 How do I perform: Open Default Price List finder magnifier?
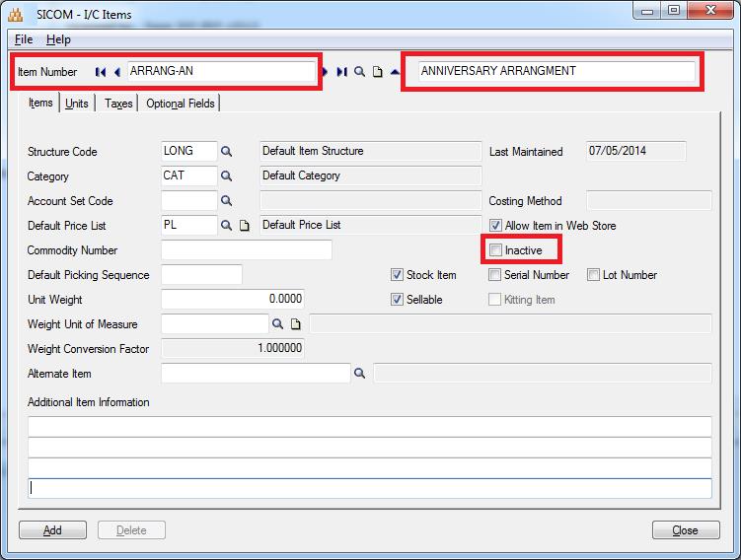point(226,225)
